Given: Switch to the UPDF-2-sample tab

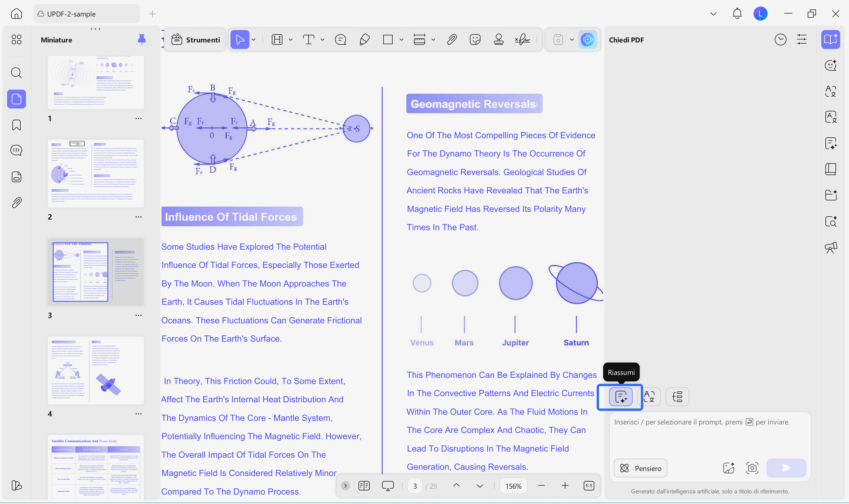Looking at the screenshot, I should 87,14.
